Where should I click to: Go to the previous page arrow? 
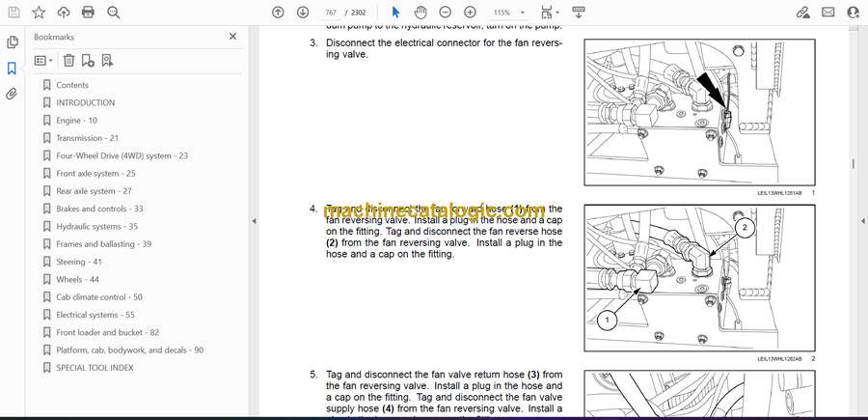point(278,13)
